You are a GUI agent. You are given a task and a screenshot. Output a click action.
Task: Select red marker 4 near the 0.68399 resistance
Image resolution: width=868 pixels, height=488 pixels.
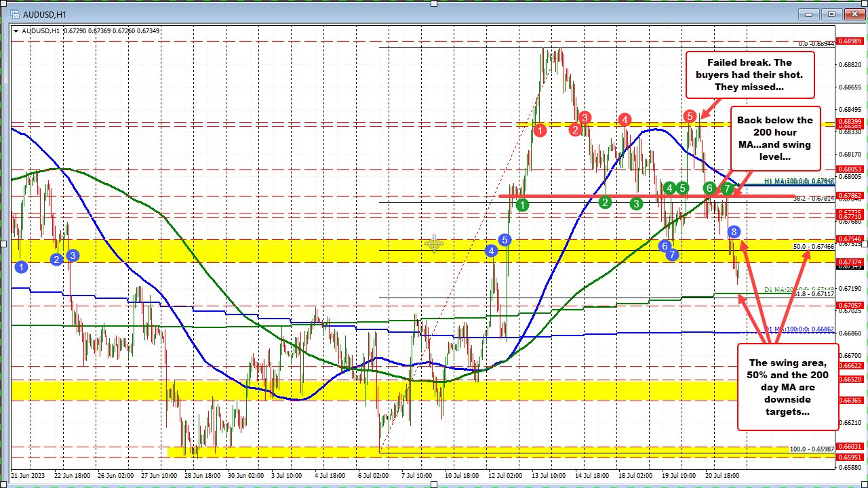(x=625, y=119)
